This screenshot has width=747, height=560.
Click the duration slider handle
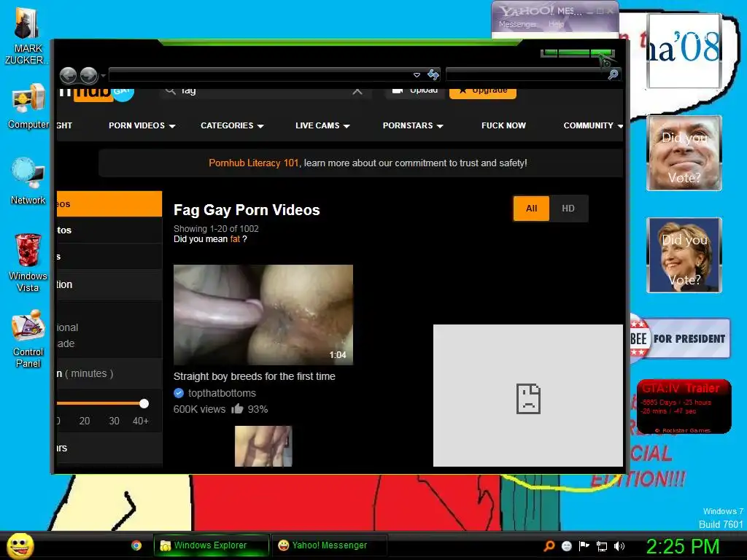[144, 404]
